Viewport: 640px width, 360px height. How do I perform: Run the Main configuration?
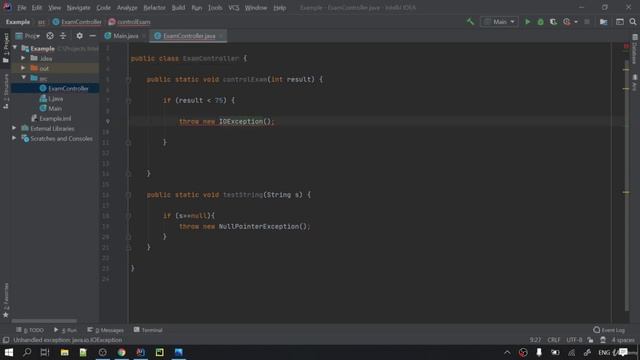click(527, 22)
